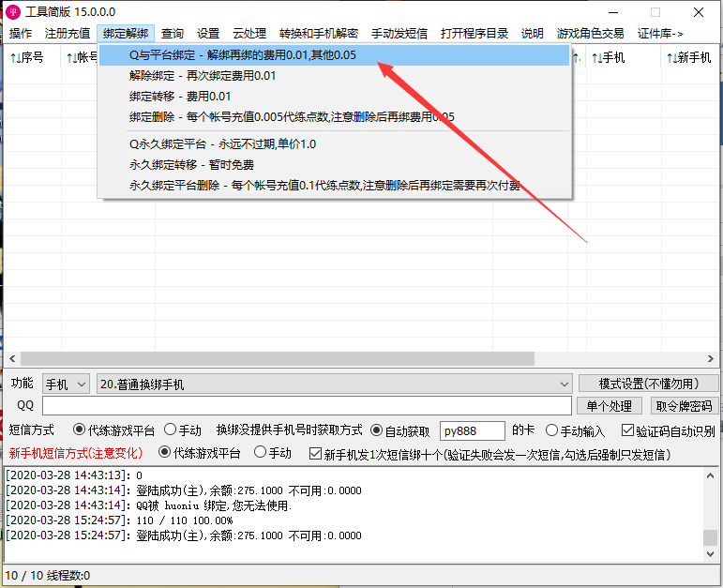Select 短信方式 手动 radio
723x588 pixels.
coord(183,430)
